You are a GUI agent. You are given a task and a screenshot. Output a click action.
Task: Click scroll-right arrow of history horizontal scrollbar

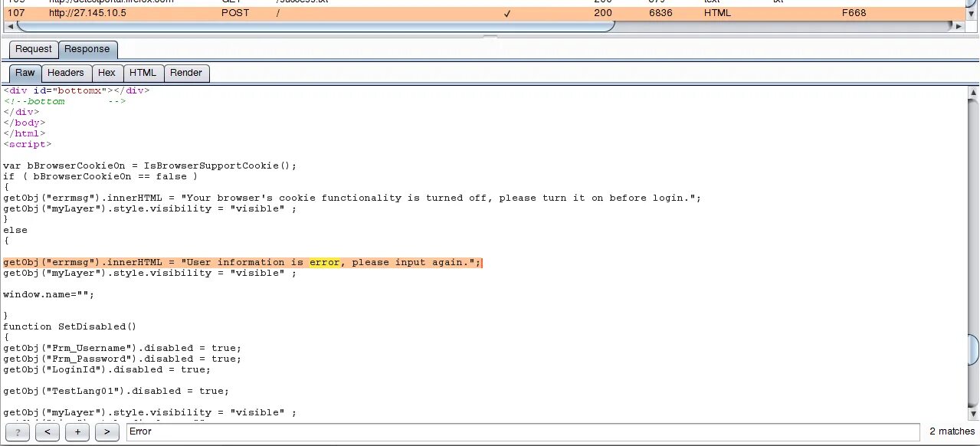click(959, 26)
